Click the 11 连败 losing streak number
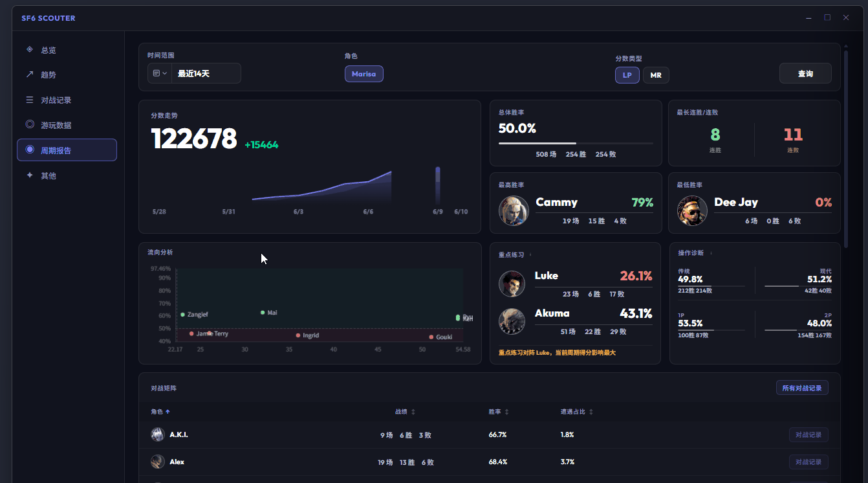The width and height of the screenshot is (868, 483). [793, 135]
